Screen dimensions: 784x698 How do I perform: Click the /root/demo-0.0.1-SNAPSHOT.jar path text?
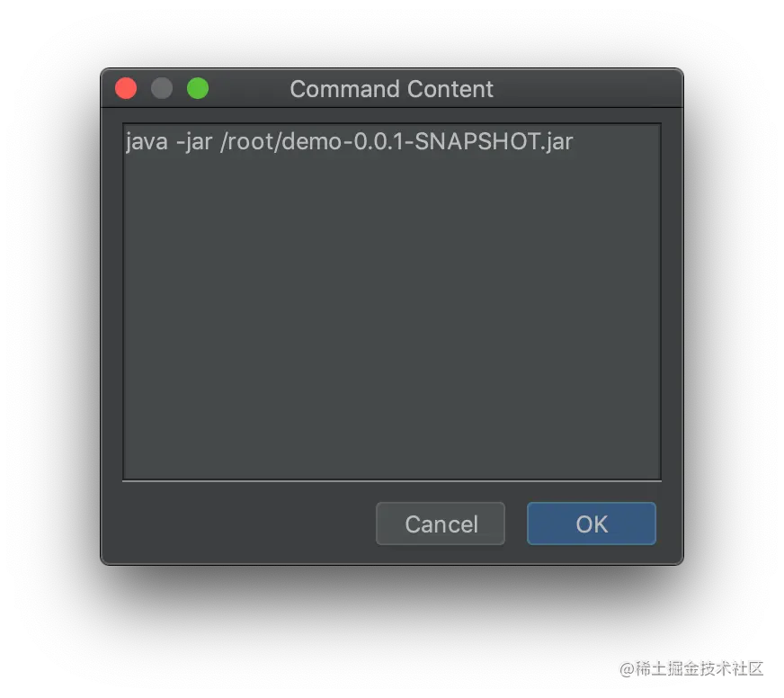coord(396,141)
